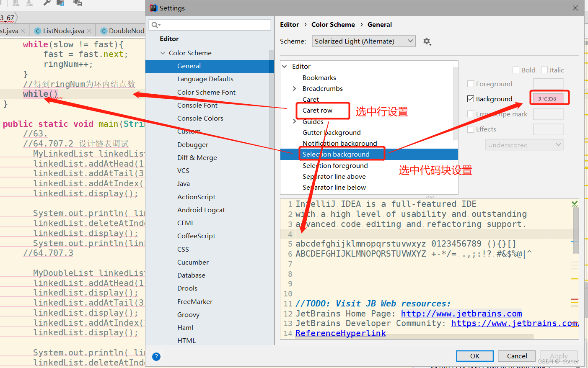
Task: Click the settings search input field
Action: tap(210, 25)
